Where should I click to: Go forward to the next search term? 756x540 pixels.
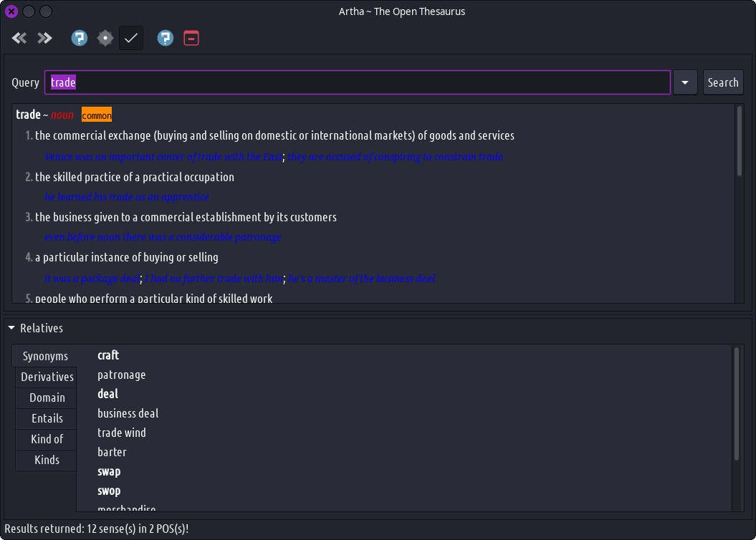(x=44, y=38)
